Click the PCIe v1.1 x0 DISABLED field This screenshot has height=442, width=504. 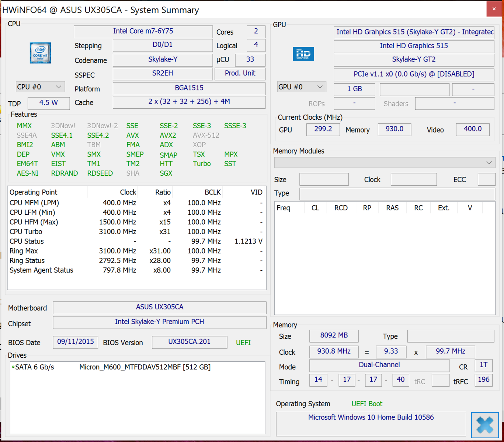(x=414, y=74)
